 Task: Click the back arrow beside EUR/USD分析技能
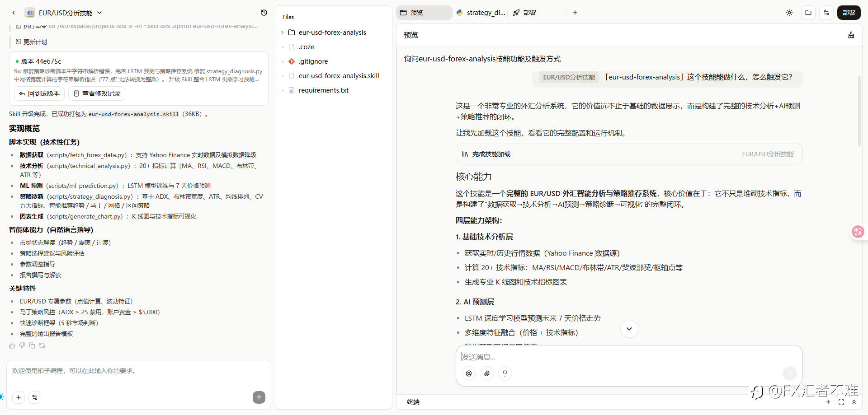(x=14, y=13)
